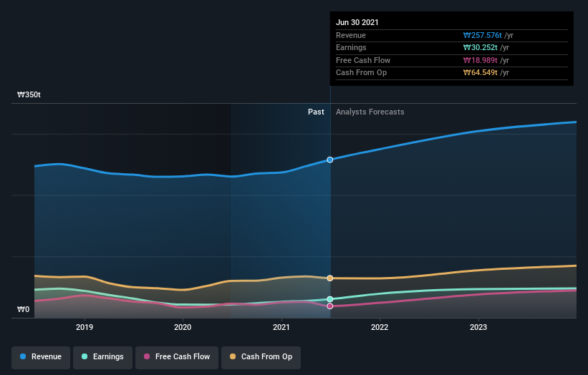588x375 pixels.
Task: Toggle the Earnings legend series
Action: pos(102,357)
